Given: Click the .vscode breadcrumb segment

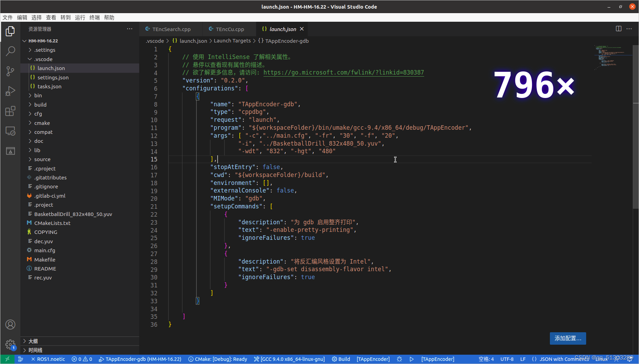Looking at the screenshot, I should [x=155, y=41].
